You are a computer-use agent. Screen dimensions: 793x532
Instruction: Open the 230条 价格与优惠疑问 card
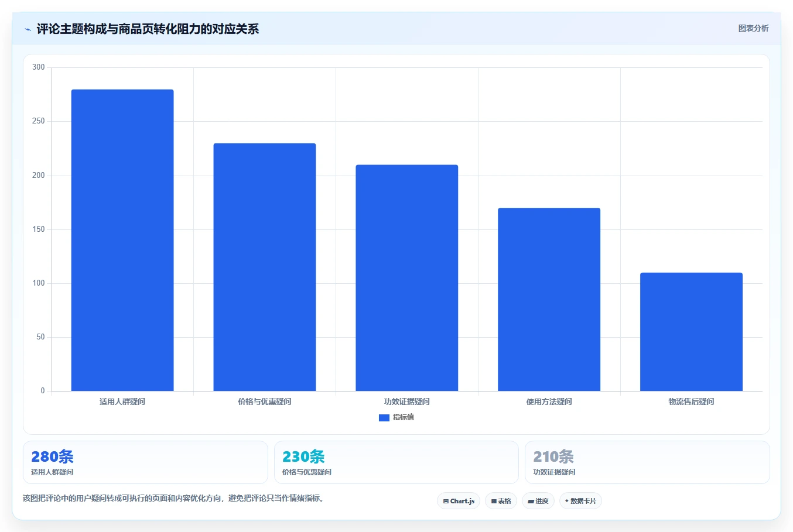click(396, 462)
